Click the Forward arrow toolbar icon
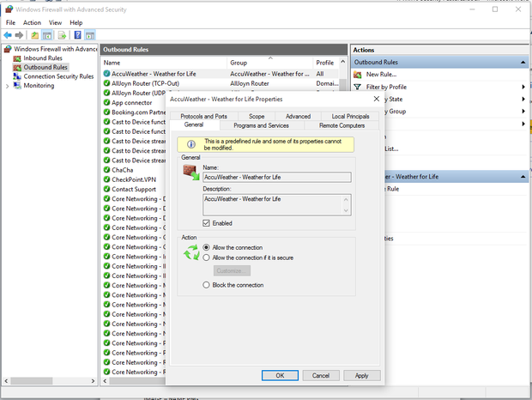The height and width of the screenshot is (400, 532). 20,35
